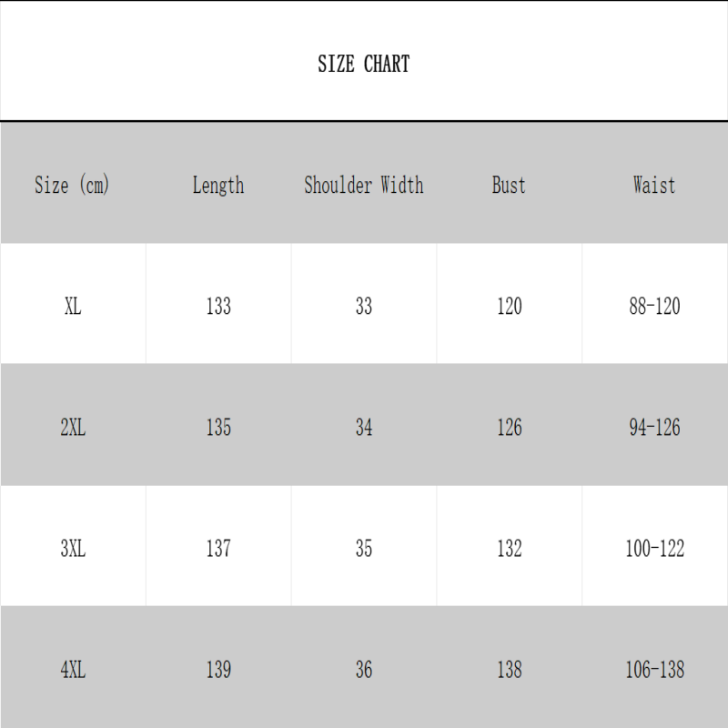Select shoulder width value 36

pos(364,670)
